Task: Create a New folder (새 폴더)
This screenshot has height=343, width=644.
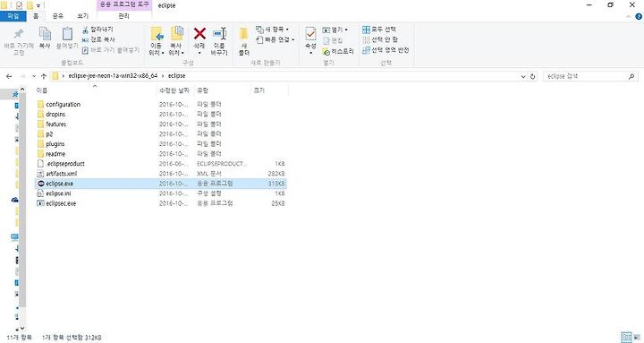Action: (244, 41)
